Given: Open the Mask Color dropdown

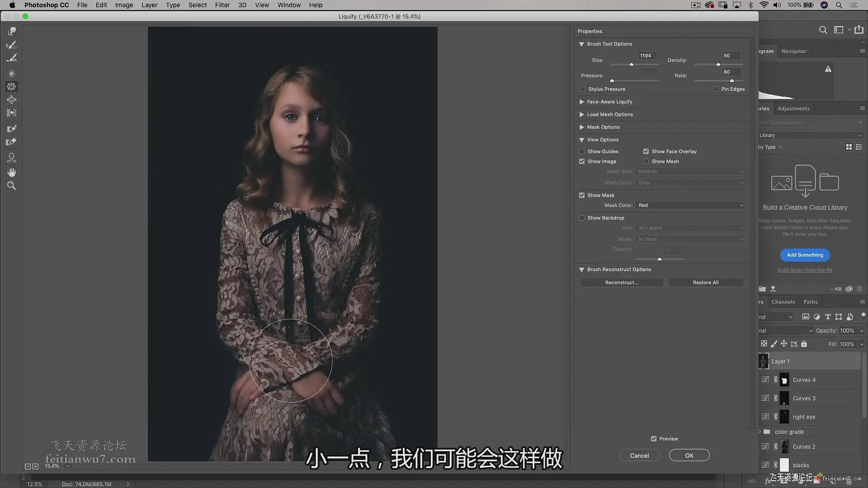Looking at the screenshot, I should tap(690, 205).
